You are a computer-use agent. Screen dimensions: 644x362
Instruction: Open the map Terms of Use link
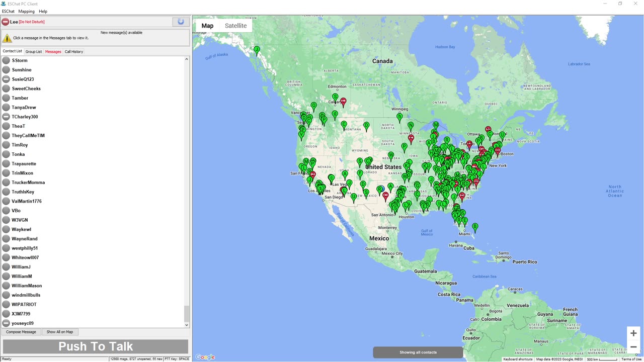tap(631, 359)
